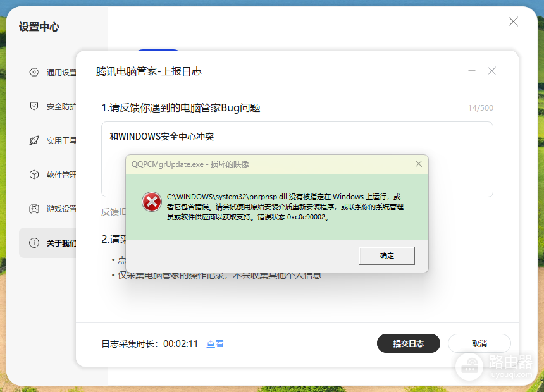Screen dimensions: 544x392
Task: Click the error message text about pnrpnsp.dll
Action: click(x=285, y=207)
